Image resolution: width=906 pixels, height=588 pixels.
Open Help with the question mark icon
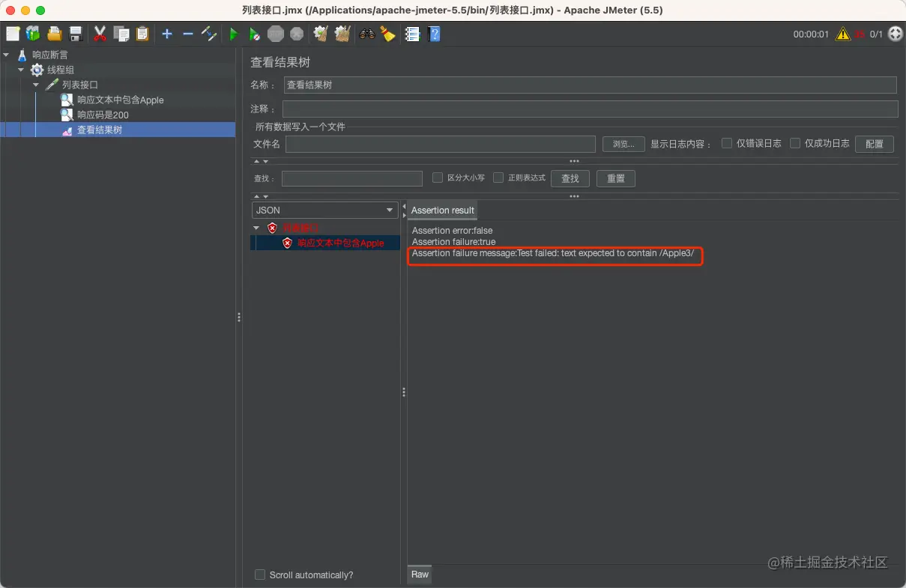pos(434,34)
